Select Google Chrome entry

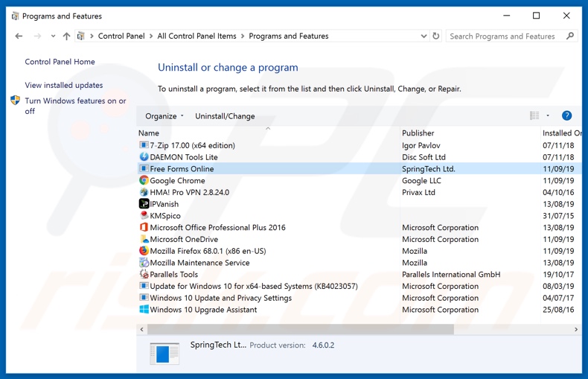(x=177, y=180)
